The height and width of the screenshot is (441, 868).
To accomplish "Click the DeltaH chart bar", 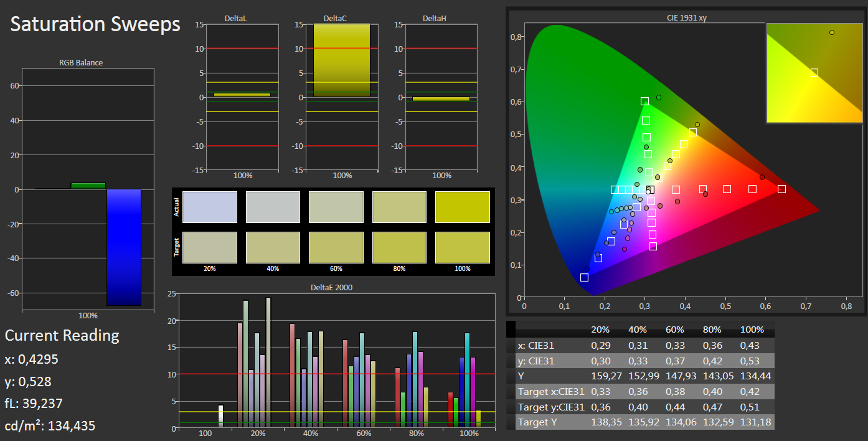I will [x=441, y=99].
